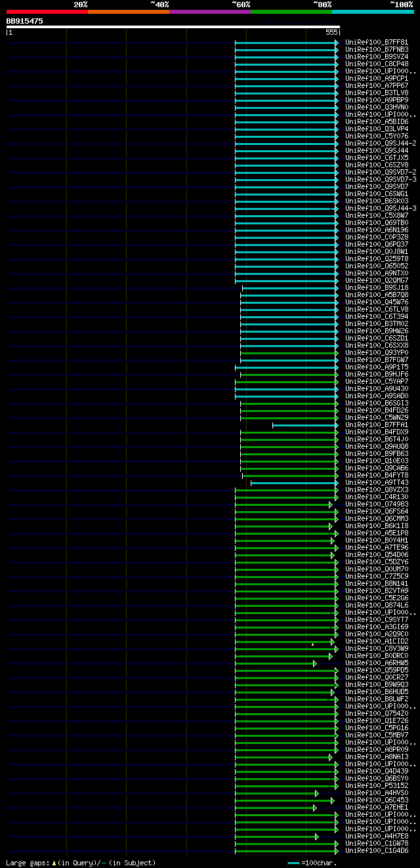Click the cyan arrowhead at UniRef100_Q9SVD7 bar end
Image resolution: width=420 pixels, height=868 pixels.
pos(337,187)
